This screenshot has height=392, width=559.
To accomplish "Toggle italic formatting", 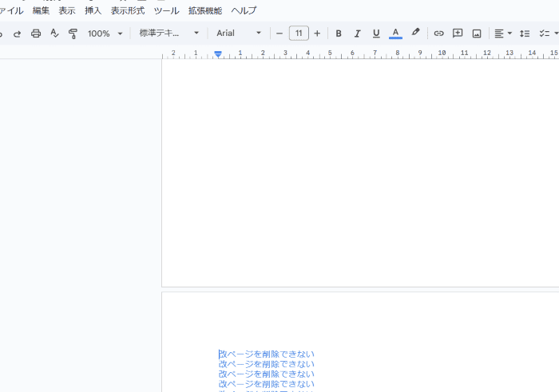I will (x=357, y=34).
